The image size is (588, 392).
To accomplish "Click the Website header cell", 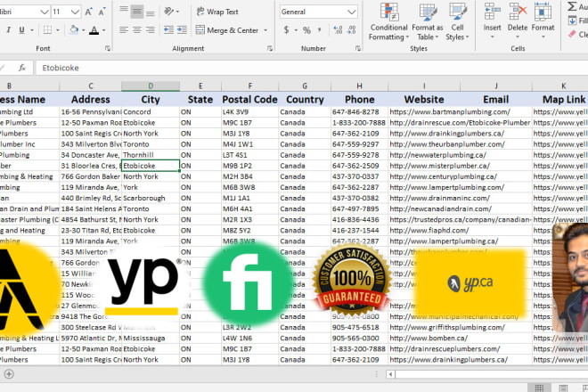I will (x=424, y=100).
